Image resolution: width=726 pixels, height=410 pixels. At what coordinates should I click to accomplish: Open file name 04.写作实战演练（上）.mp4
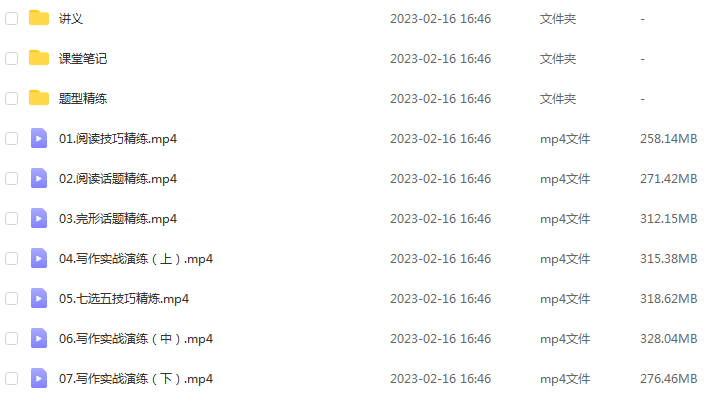point(136,259)
